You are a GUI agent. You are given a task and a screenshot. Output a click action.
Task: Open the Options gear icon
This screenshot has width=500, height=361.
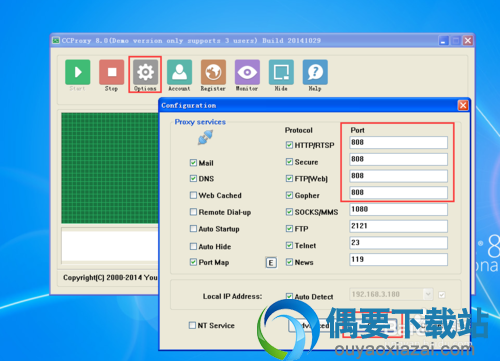point(145,72)
